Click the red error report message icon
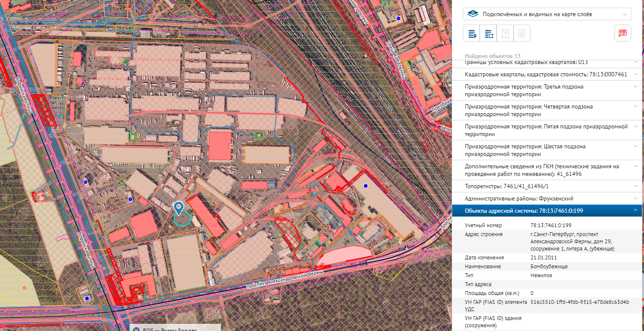 pos(622,33)
